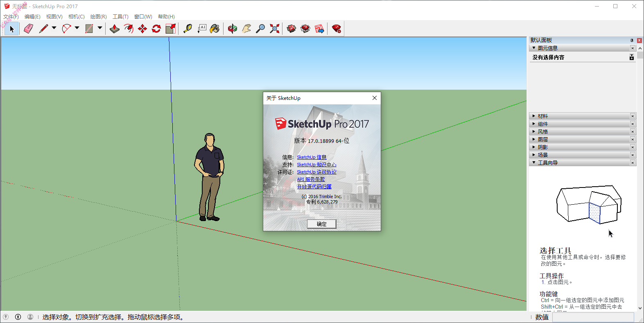Choose the Zoom magnifier tool
This screenshot has width=644, height=323.
click(x=260, y=29)
